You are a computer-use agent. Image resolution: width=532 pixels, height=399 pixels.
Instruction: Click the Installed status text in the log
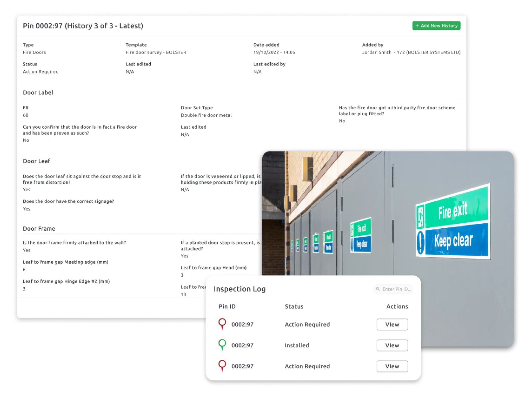click(x=297, y=345)
